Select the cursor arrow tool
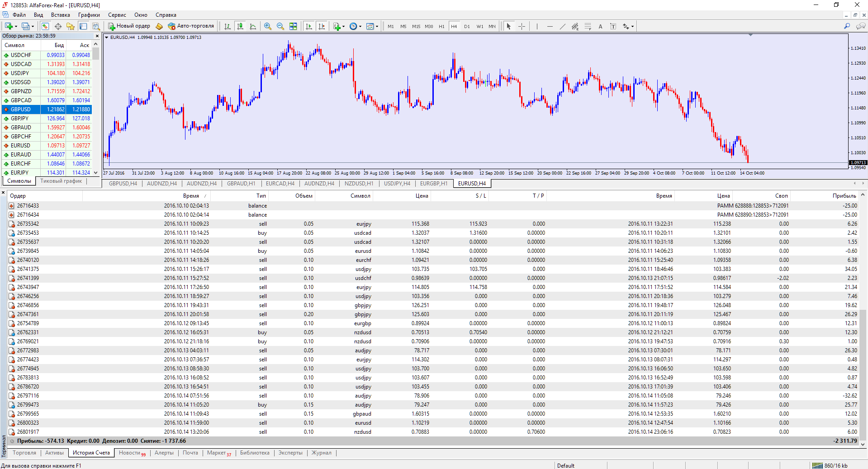 click(509, 26)
